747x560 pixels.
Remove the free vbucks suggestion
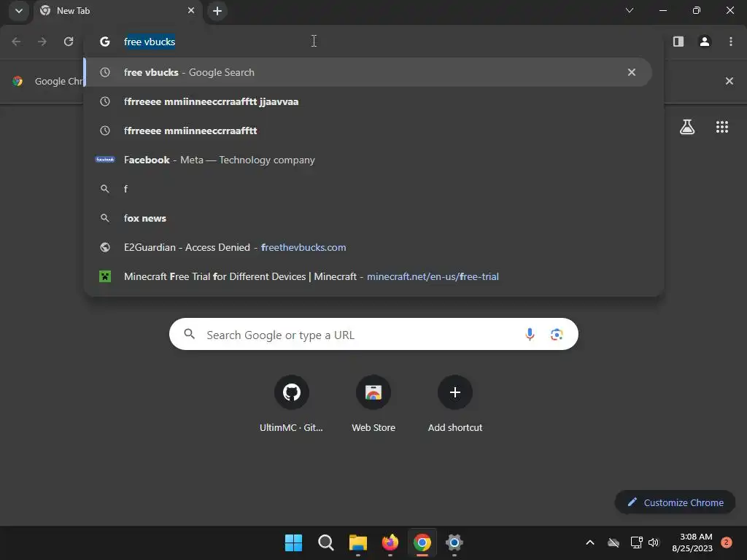click(632, 72)
